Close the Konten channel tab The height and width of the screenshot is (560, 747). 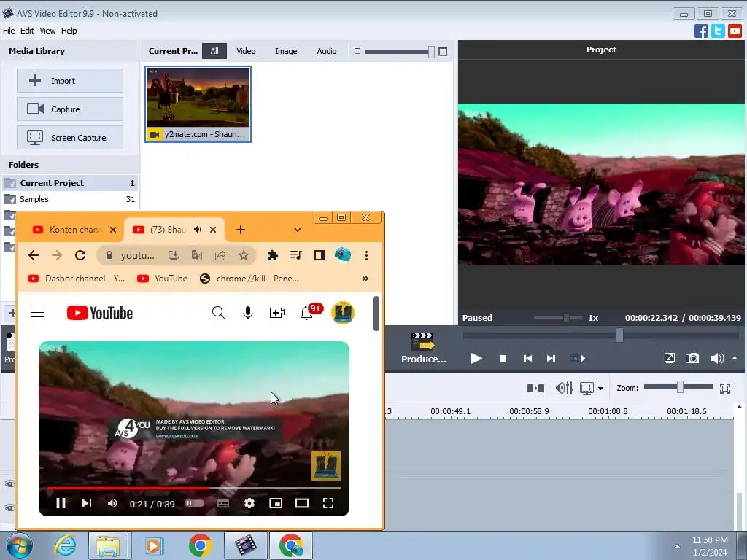click(113, 230)
